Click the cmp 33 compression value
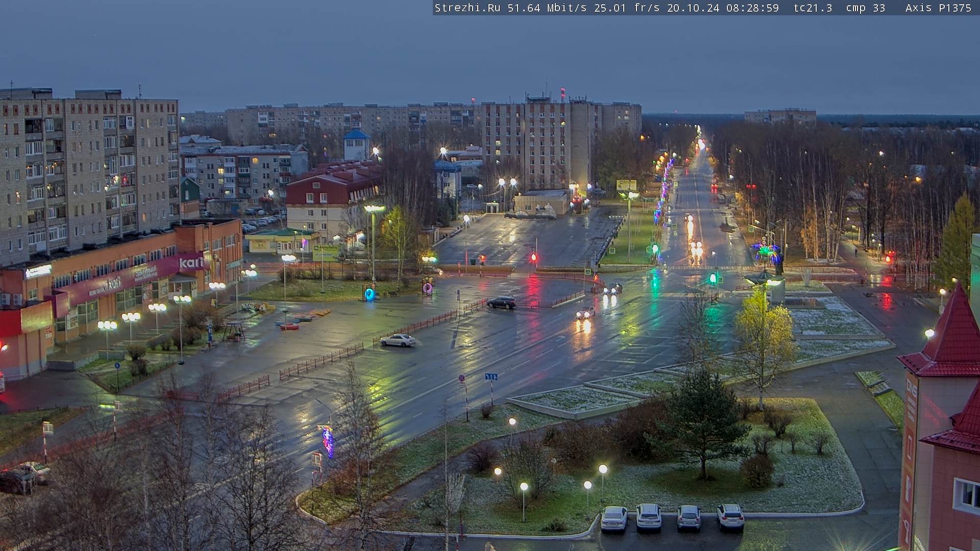This screenshot has width=980, height=551. click(865, 8)
